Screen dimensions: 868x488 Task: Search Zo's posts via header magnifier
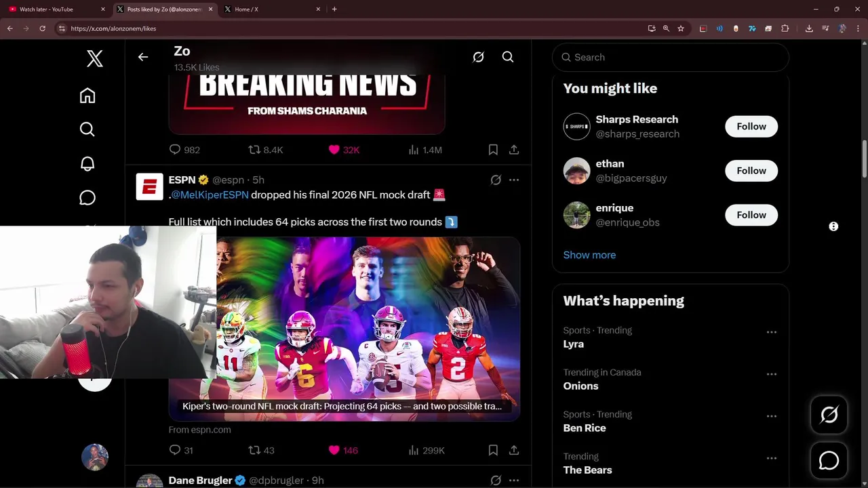coord(508,57)
